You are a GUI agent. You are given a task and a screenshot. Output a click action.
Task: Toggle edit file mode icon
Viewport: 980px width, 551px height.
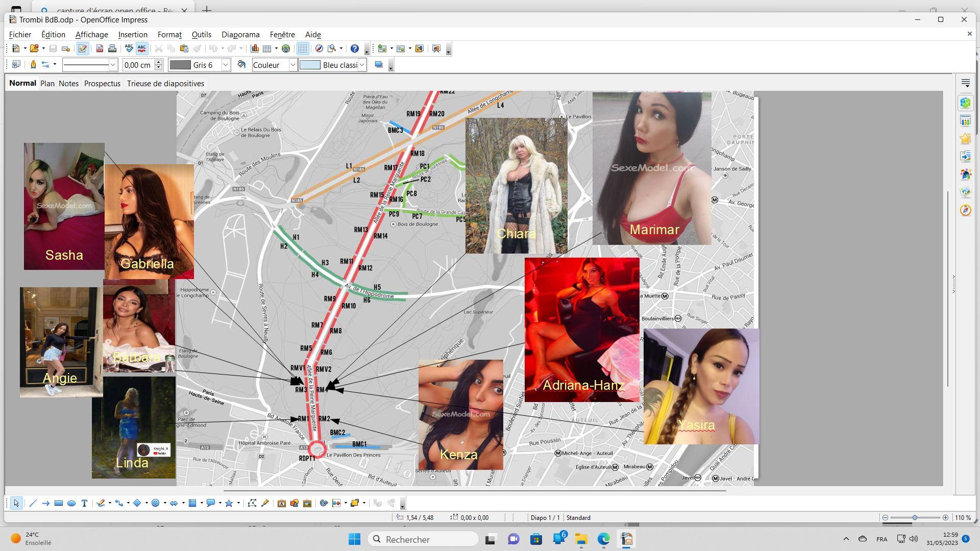point(82,49)
